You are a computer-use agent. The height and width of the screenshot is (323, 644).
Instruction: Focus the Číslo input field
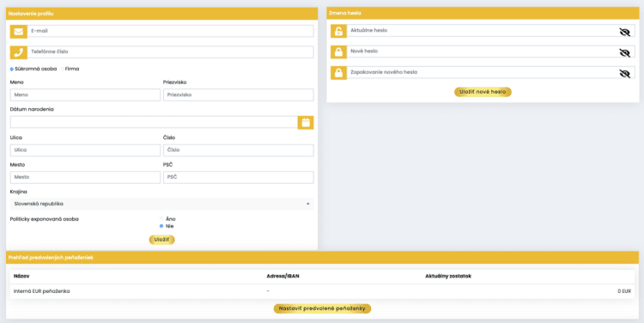point(238,150)
